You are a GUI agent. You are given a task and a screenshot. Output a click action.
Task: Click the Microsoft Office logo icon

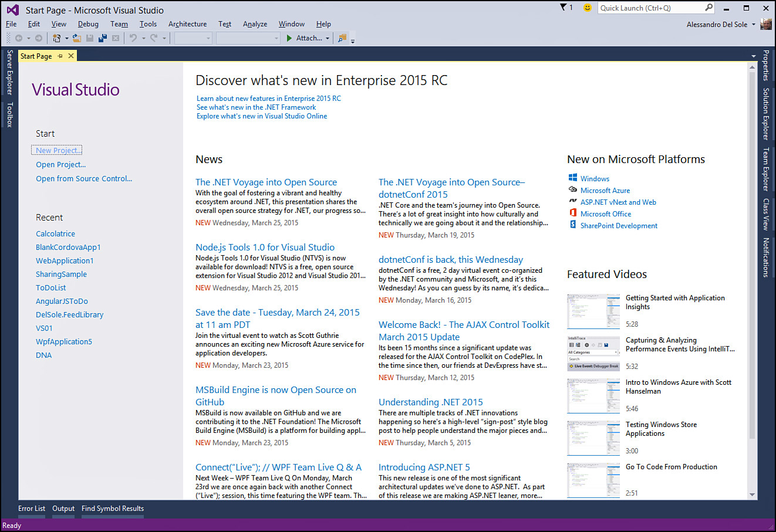[573, 213]
